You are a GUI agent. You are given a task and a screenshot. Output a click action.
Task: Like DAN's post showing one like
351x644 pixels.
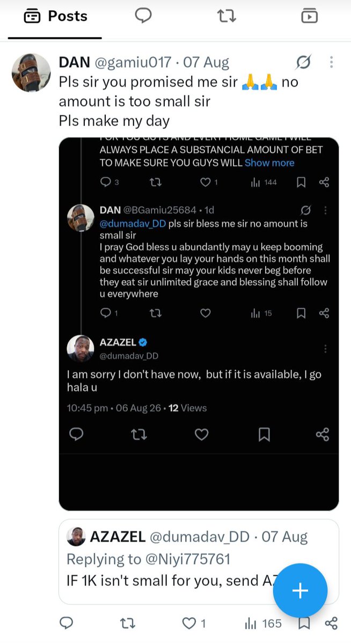point(194,624)
